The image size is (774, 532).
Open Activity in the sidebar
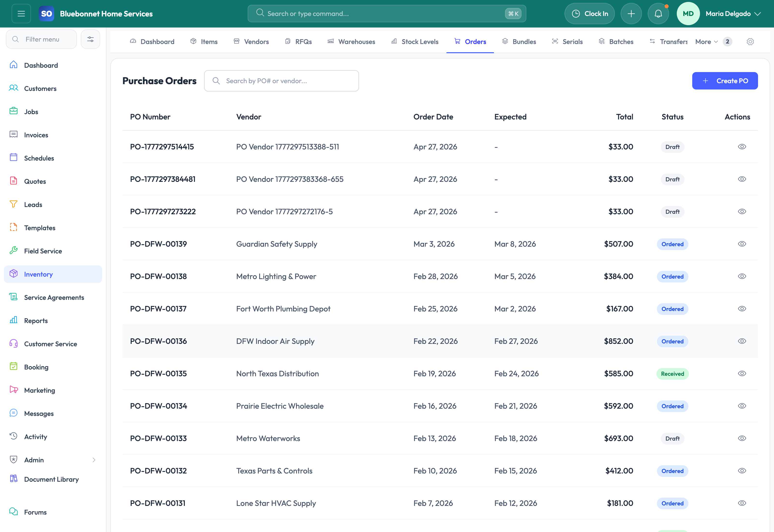53,437
